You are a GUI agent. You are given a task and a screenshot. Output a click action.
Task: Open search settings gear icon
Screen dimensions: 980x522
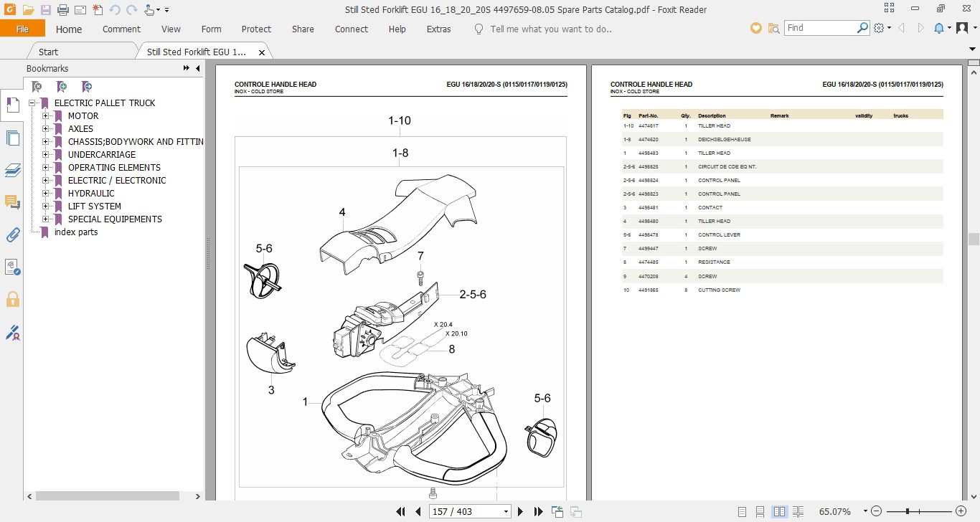880,28
